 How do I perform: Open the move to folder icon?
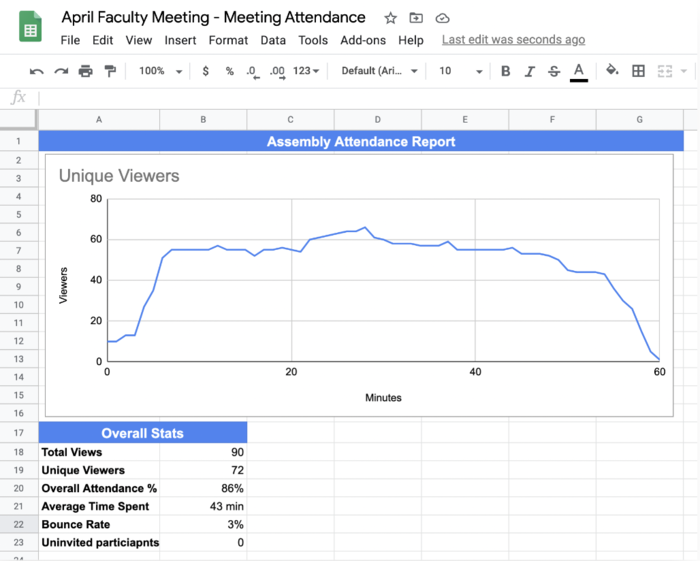[416, 18]
